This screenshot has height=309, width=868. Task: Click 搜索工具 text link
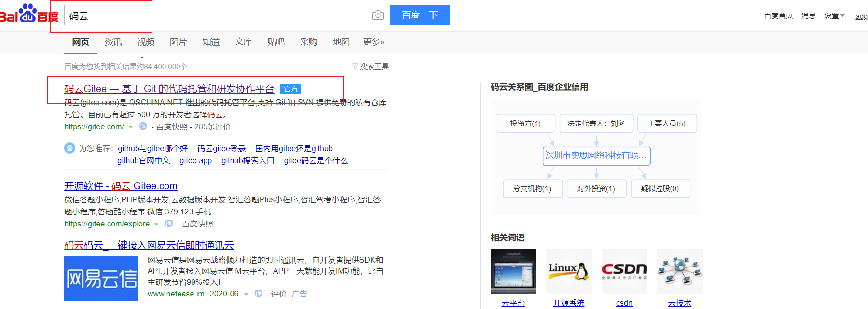tap(374, 66)
